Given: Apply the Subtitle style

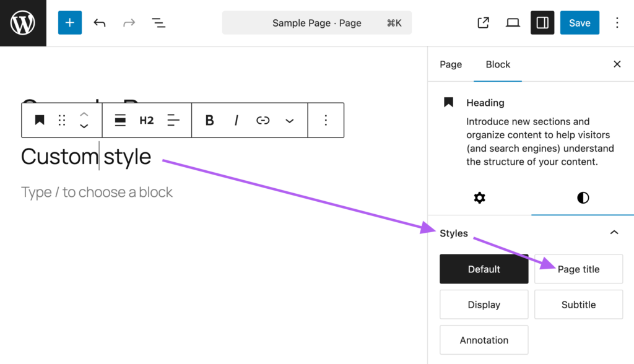Looking at the screenshot, I should click(578, 305).
